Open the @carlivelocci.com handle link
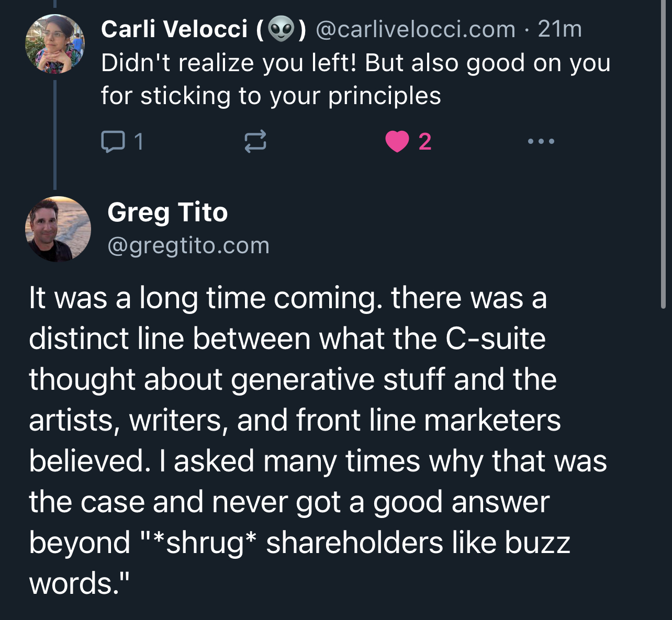This screenshot has height=620, width=672. click(x=416, y=29)
